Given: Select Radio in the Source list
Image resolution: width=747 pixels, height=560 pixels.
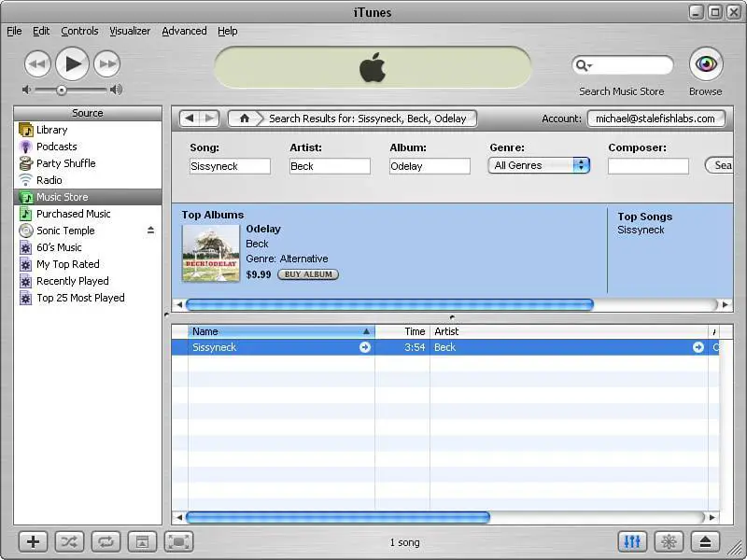Looking at the screenshot, I should 88,180.
